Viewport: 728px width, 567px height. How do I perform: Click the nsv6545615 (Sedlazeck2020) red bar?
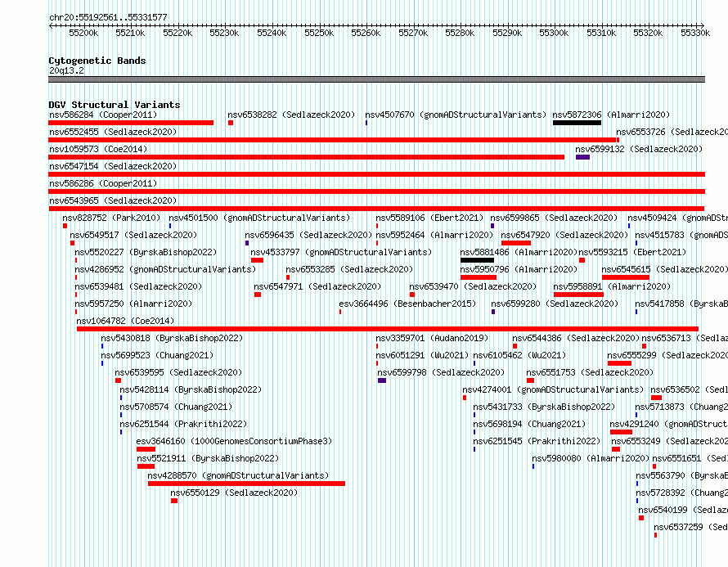coord(626,277)
